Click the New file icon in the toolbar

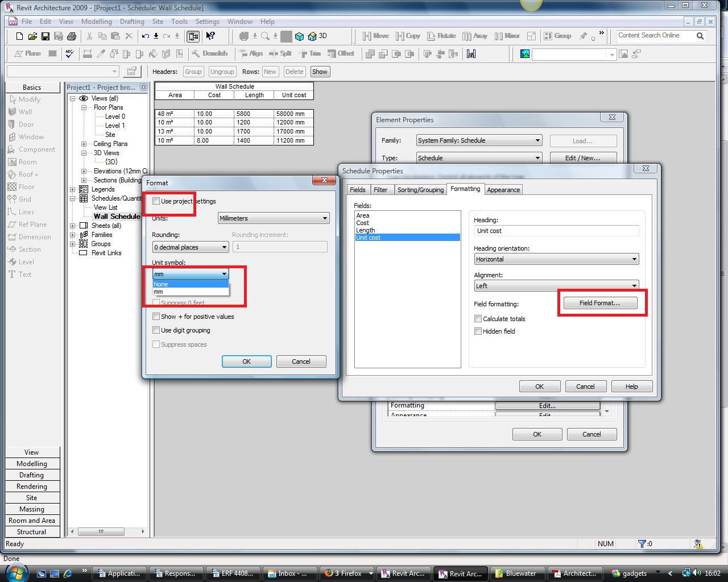19,36
